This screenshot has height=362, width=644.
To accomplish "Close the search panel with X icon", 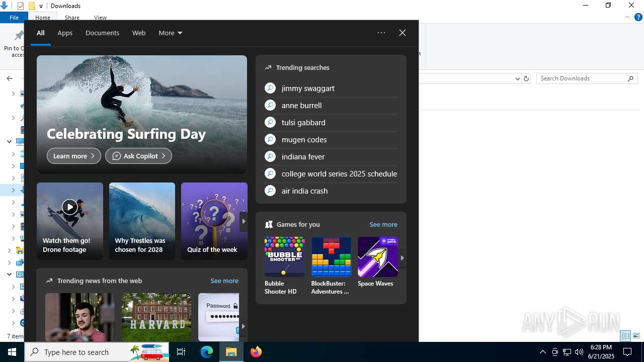I will [403, 33].
